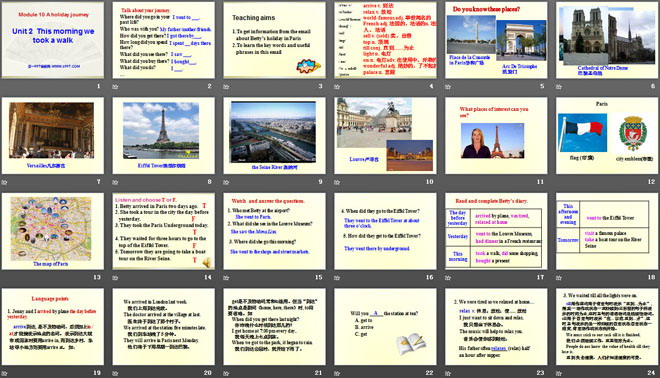Open the 'What places of interest' slide
This screenshot has width=660, height=378.
[x=496, y=136]
